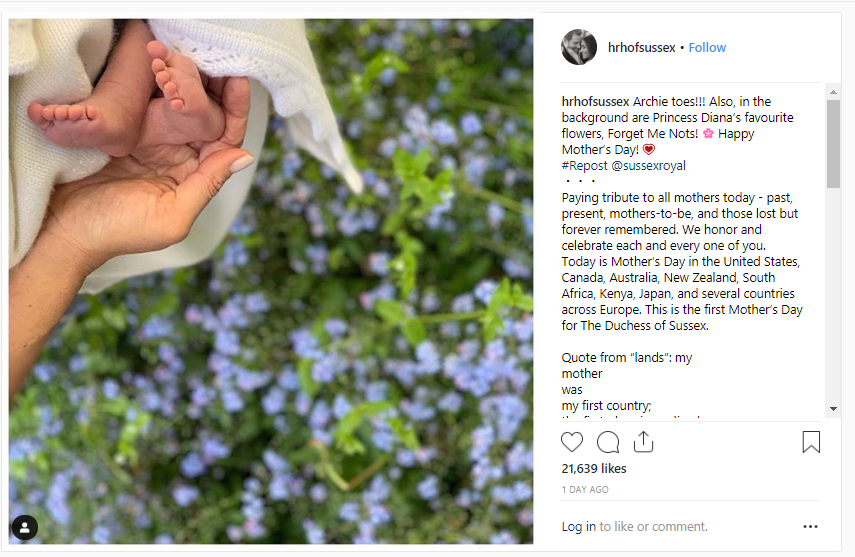This screenshot has height=557, width=855.
Task: Click Log in to like or comment
Action: point(579,526)
